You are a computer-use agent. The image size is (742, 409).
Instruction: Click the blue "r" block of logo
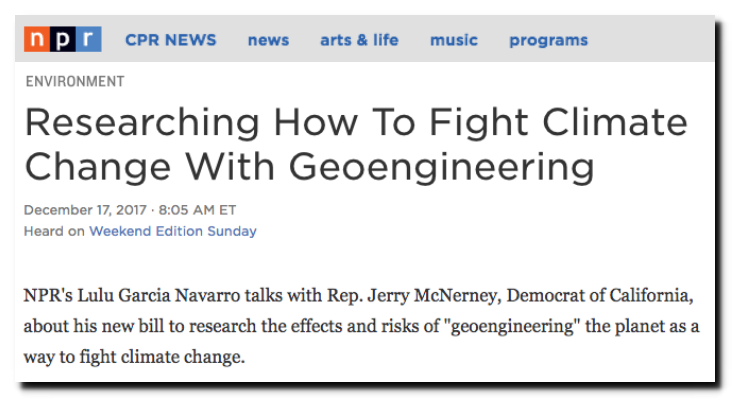click(x=88, y=39)
